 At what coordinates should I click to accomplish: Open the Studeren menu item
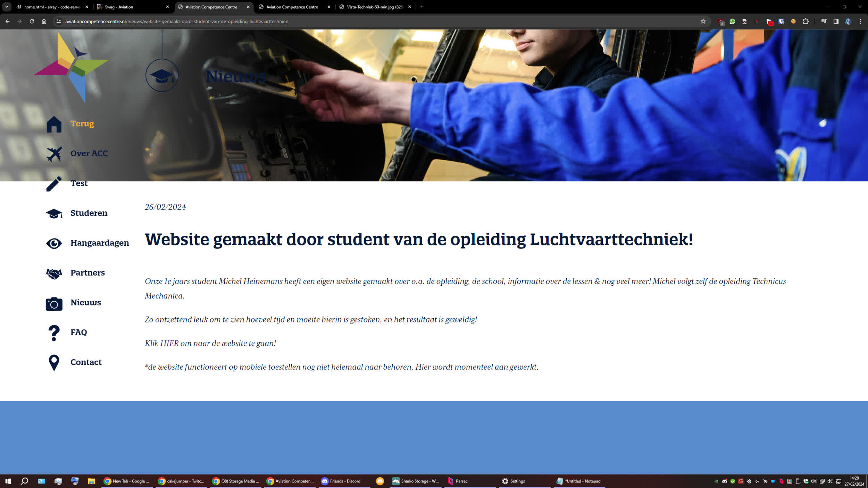coord(89,213)
